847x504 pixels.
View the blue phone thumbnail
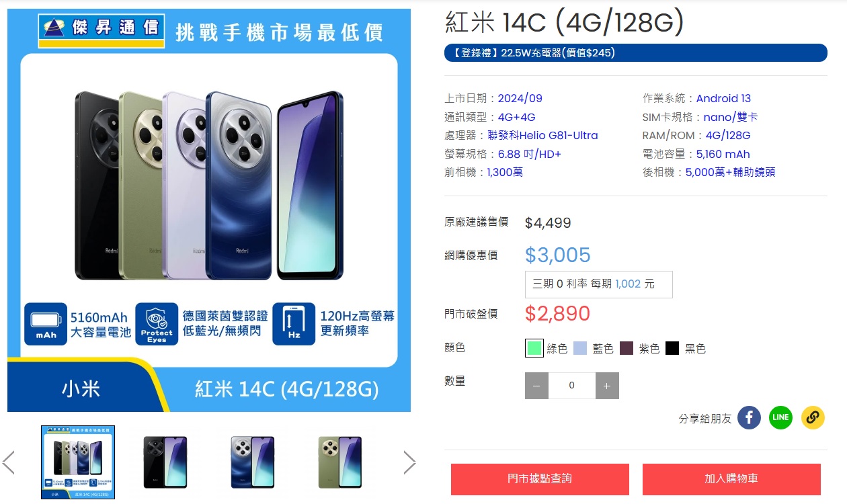pyautogui.click(x=253, y=462)
